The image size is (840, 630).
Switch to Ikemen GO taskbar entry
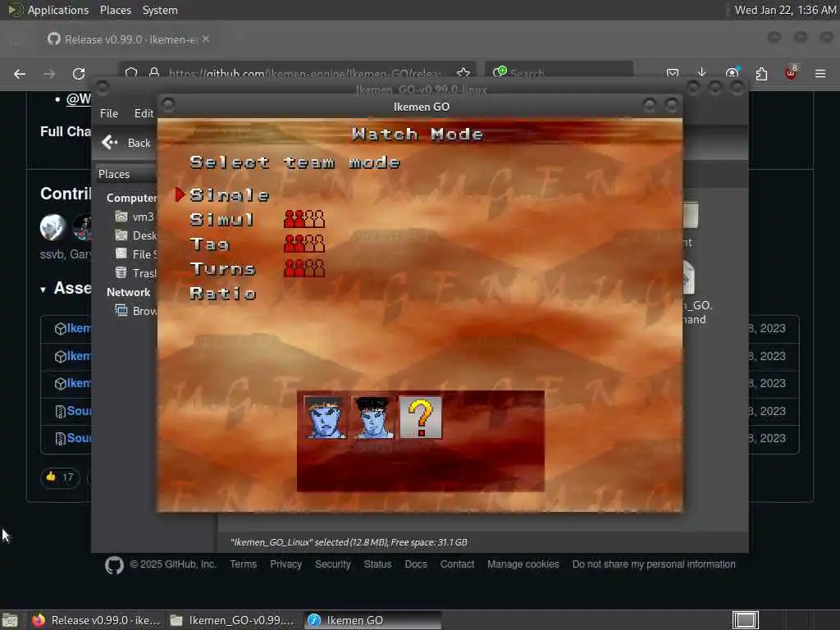(x=373, y=620)
